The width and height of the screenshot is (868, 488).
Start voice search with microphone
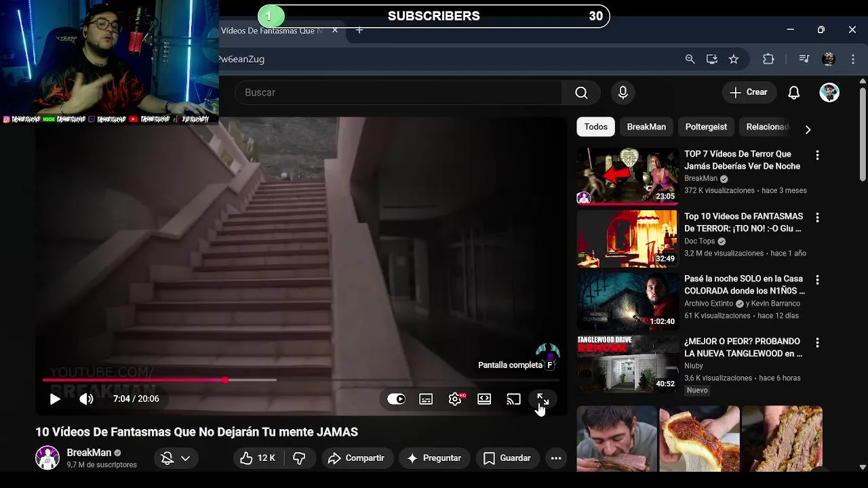pyautogui.click(x=623, y=92)
